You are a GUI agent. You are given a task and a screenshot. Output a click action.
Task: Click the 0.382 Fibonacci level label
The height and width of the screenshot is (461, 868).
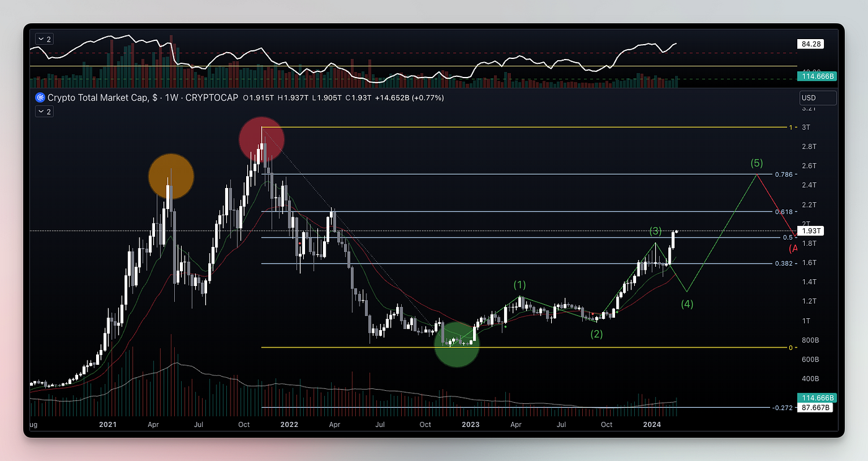pos(785,263)
